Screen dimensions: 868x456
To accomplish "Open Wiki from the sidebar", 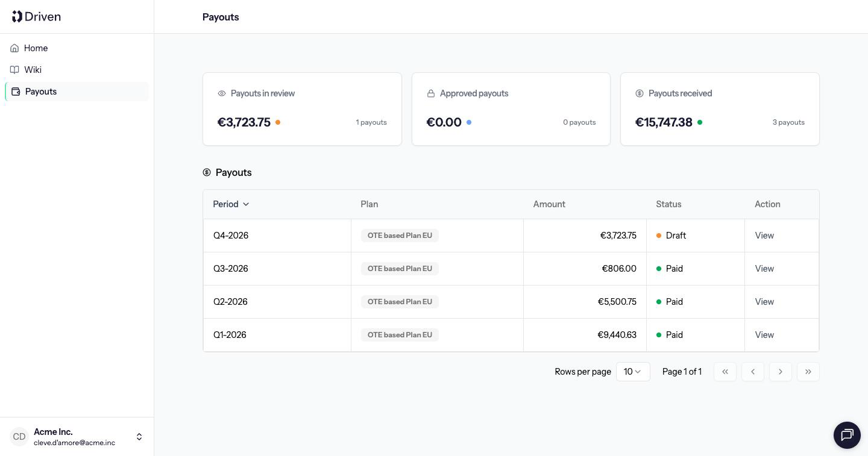I will point(77,70).
